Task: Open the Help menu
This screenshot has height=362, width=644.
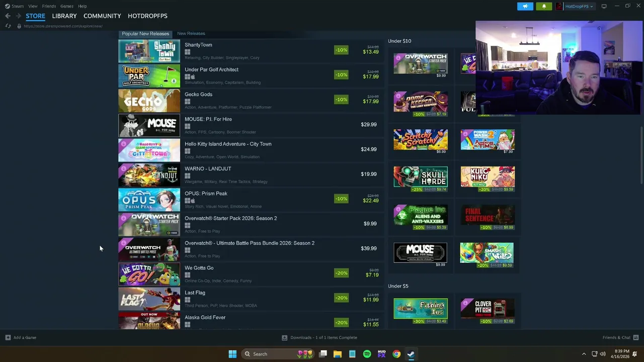Action: coord(83,6)
